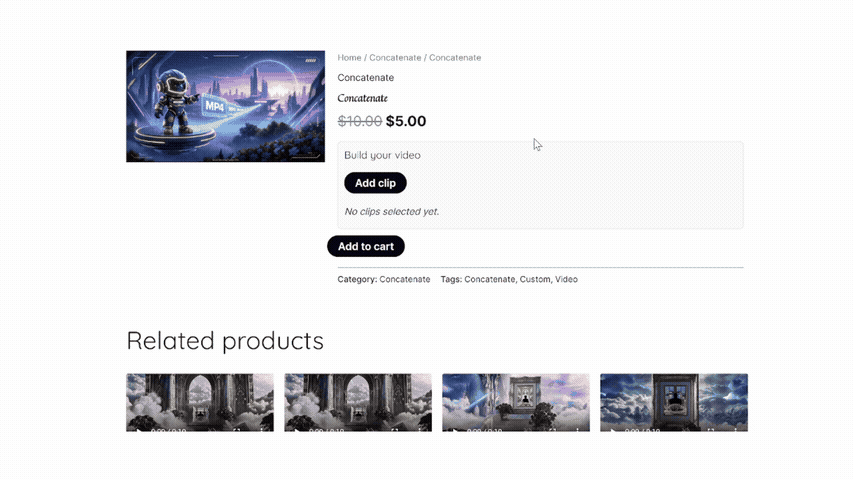
Task: Follow the Video tag link
Action: tap(566, 279)
